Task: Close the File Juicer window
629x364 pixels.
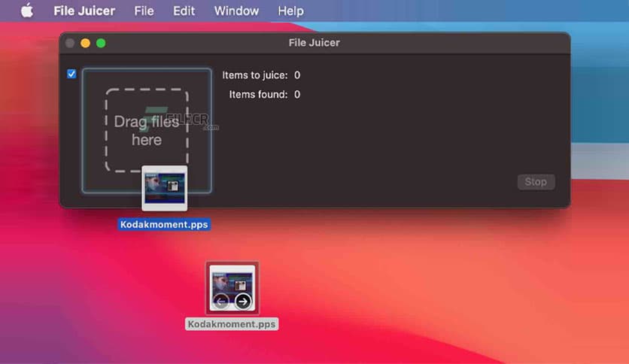Action: 70,43
